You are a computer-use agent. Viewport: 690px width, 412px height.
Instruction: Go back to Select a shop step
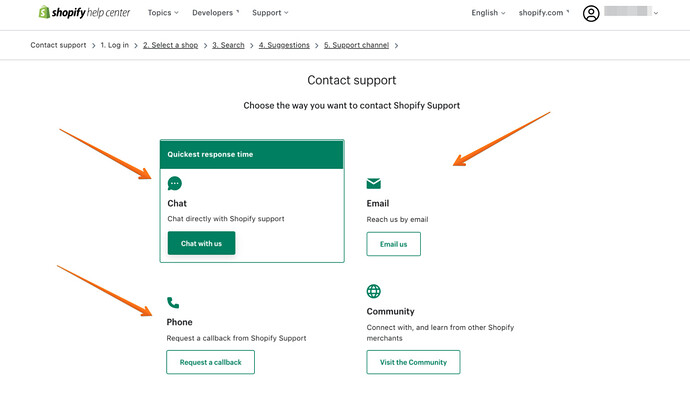click(x=170, y=45)
